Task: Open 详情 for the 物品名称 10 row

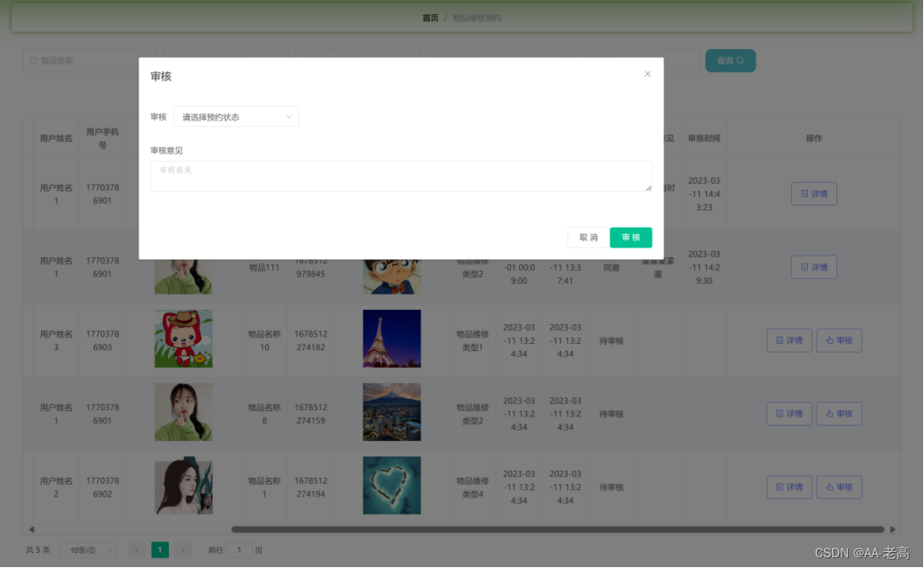Action: pos(789,340)
